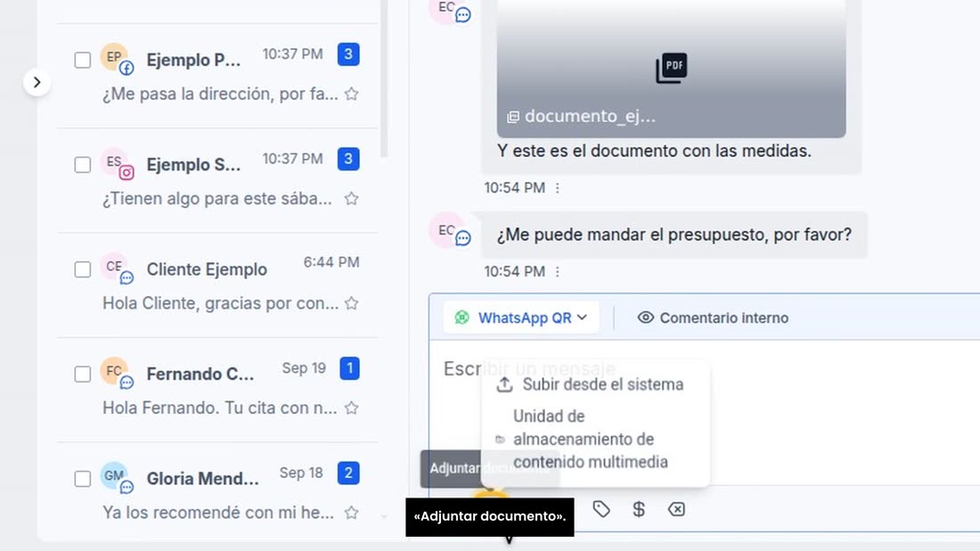Click the CE avatar in conversation list
Image resolution: width=980 pixels, height=551 pixels.
click(x=116, y=268)
